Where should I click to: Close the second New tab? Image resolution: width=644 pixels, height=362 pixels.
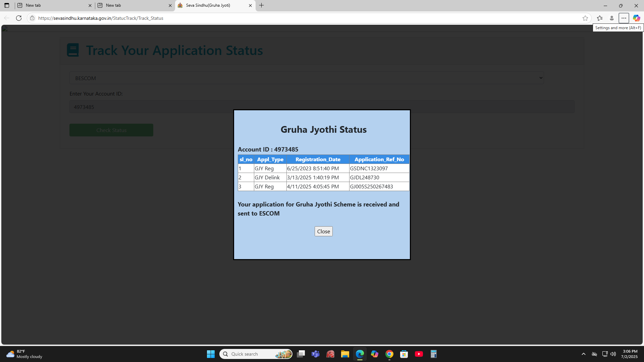(x=170, y=5)
